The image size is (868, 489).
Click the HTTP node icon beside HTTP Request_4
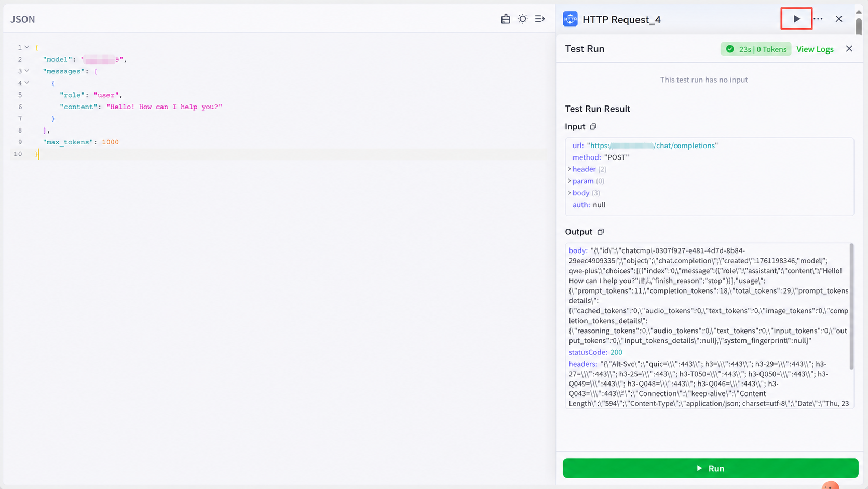click(x=570, y=19)
